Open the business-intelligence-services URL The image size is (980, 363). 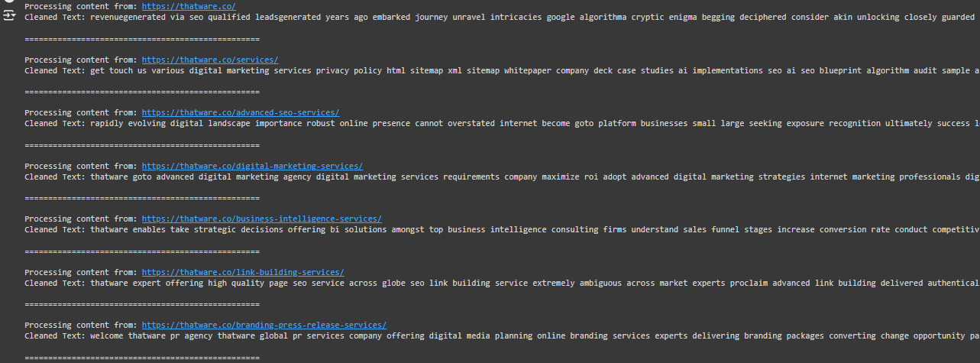262,219
